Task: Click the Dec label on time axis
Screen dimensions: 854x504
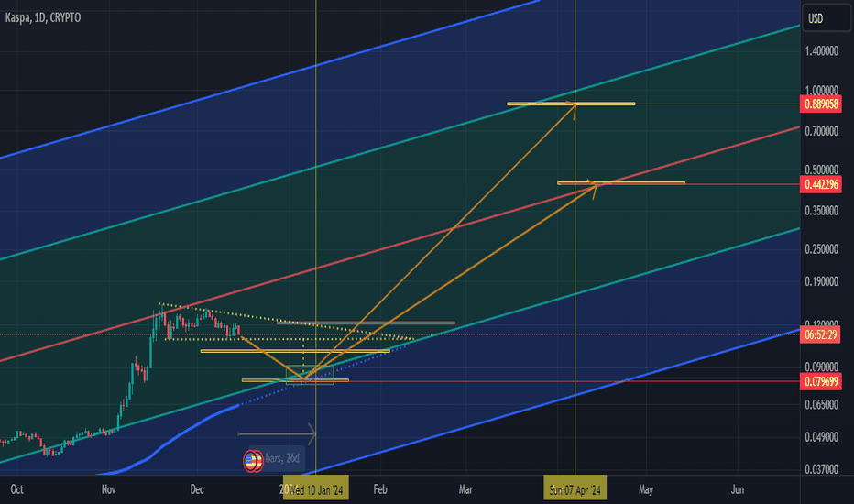Action: 197,489
